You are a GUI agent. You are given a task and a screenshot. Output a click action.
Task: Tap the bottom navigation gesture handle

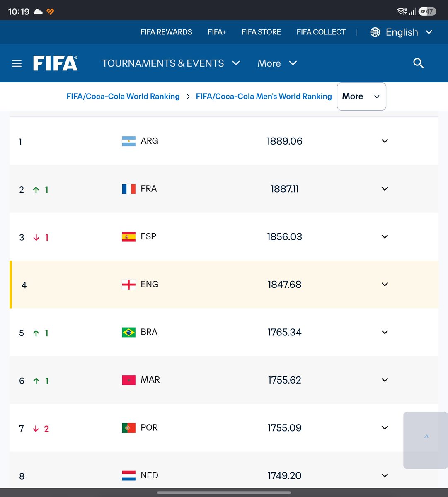(x=224, y=492)
